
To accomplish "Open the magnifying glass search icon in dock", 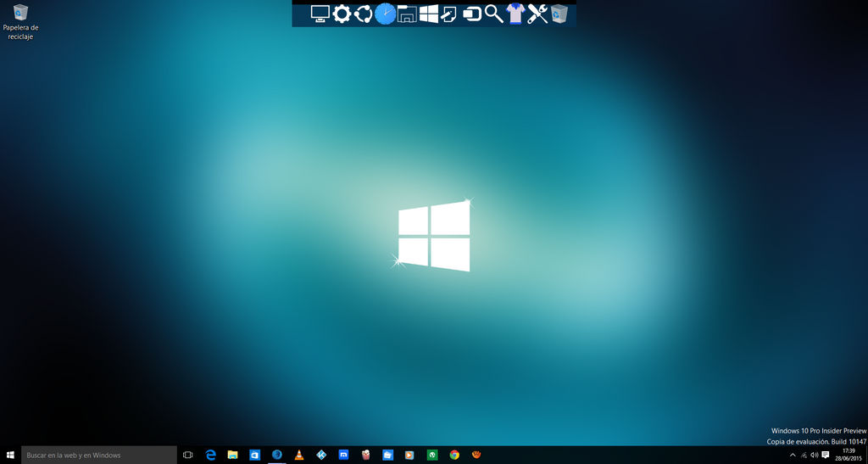I will [494, 14].
